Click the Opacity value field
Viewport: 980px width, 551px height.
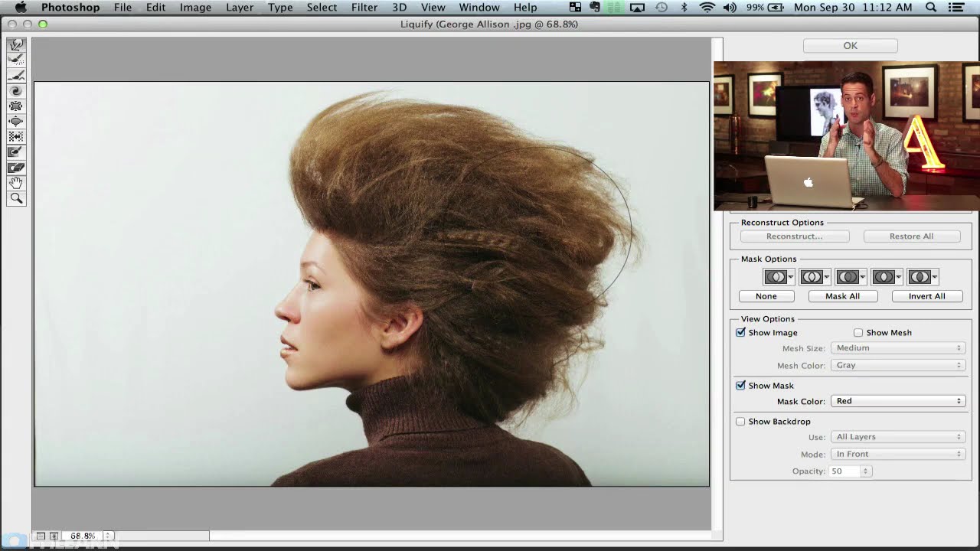point(845,471)
